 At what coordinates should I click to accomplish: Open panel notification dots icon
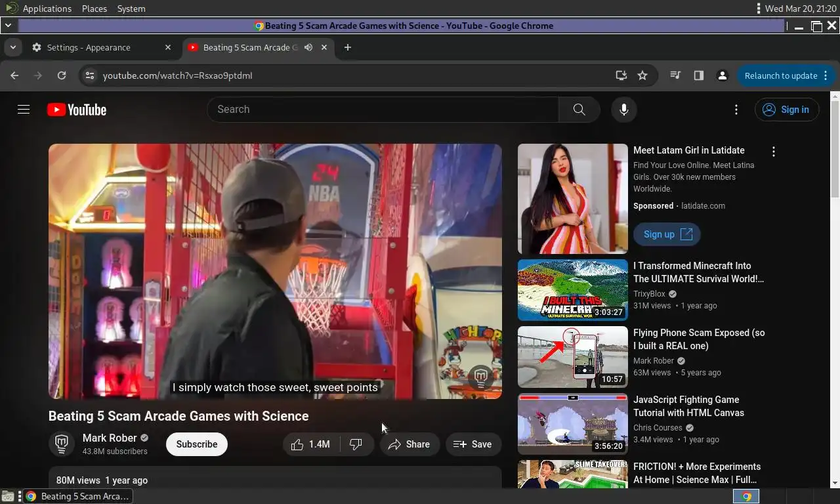pyautogui.click(x=759, y=9)
